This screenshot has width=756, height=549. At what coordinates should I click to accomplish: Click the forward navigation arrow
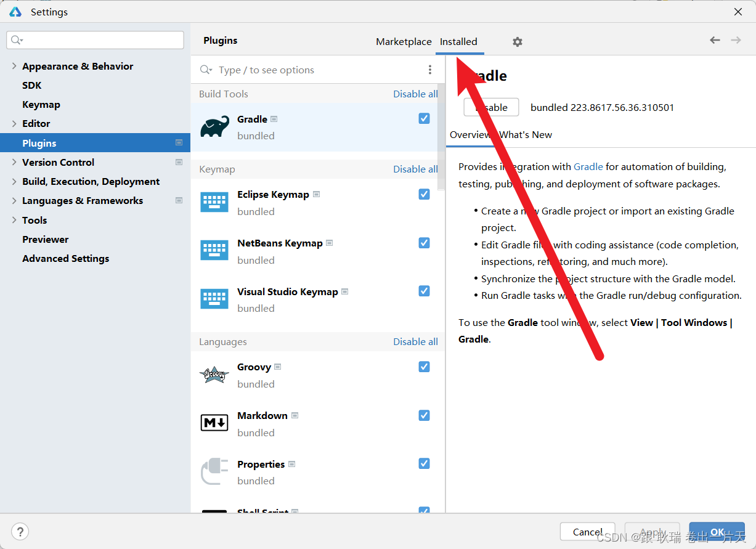pyautogui.click(x=736, y=40)
